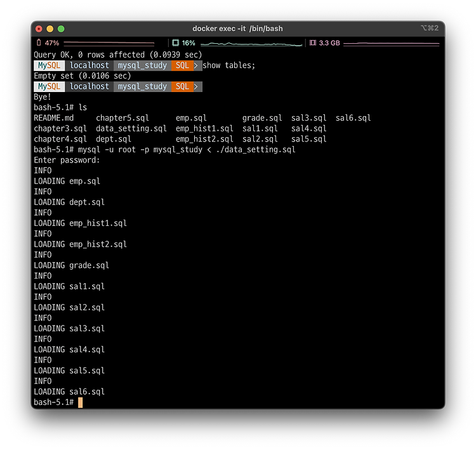This screenshot has width=476, height=450.
Task: Click the 'Bye!' output line
Action: [42, 97]
